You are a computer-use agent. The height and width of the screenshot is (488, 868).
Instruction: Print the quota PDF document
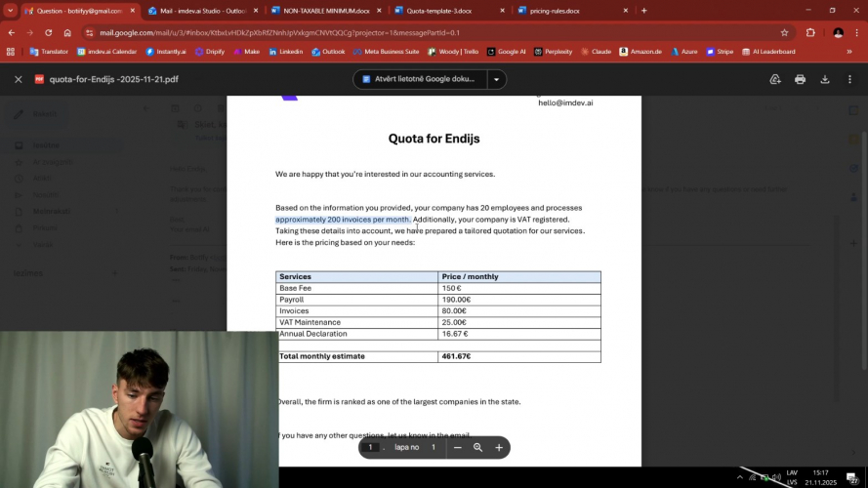click(800, 80)
